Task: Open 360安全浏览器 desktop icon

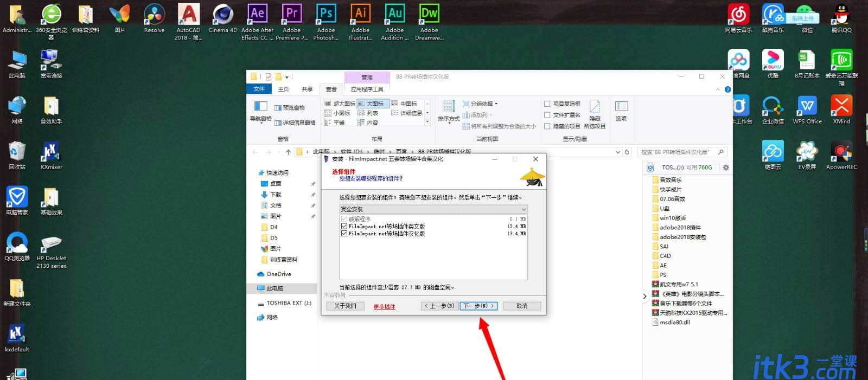Action: click(51, 22)
